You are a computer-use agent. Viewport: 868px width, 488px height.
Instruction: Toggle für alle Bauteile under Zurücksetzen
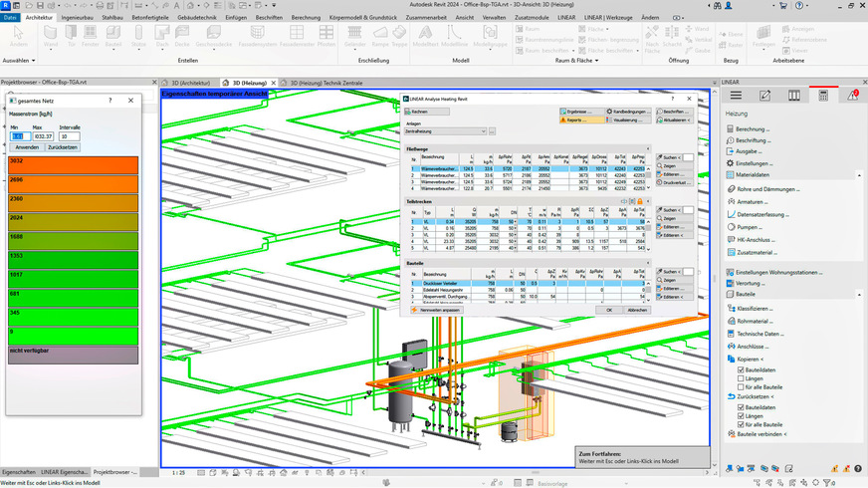pyautogui.click(x=741, y=425)
